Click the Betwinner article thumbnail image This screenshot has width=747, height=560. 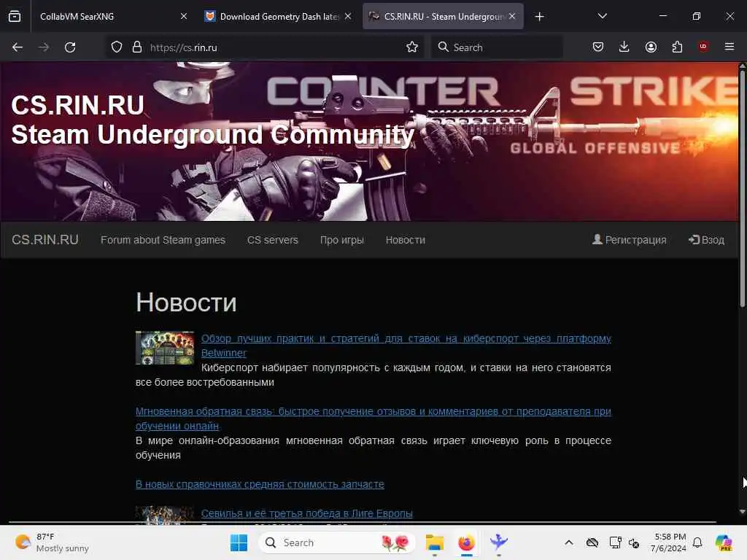(165, 348)
